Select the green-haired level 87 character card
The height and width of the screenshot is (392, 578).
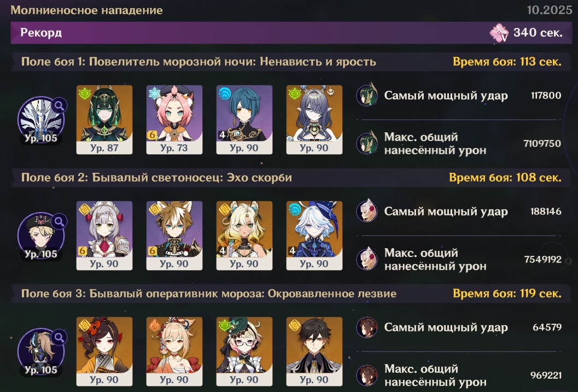[104, 120]
